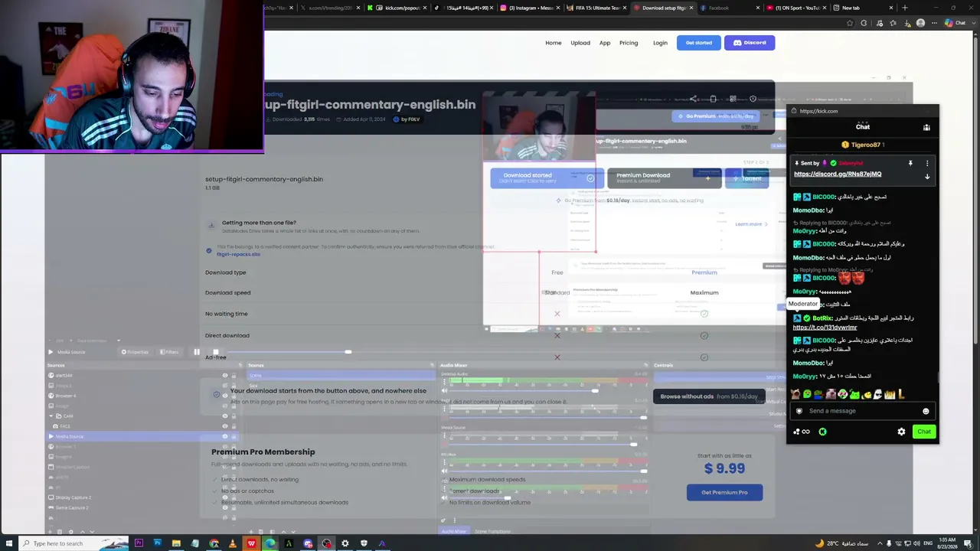
Task: Expand the pinned message arrow in chat
Action: (x=927, y=177)
